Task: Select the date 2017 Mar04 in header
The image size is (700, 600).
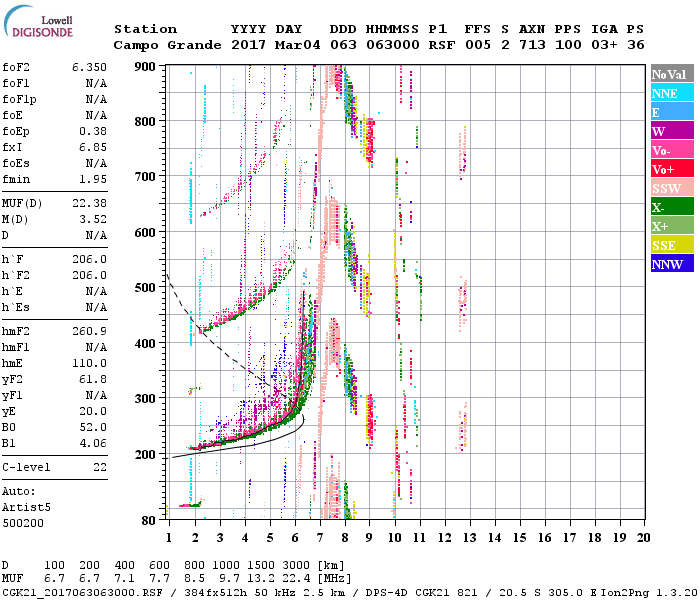Action: tap(267, 45)
